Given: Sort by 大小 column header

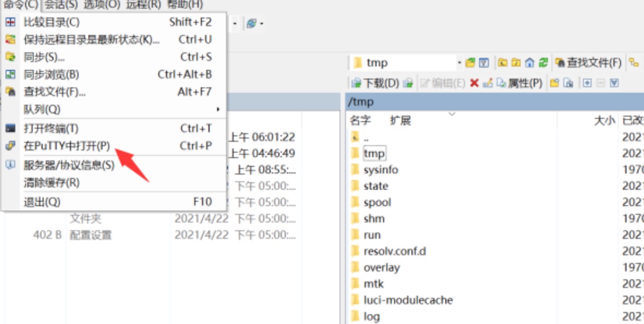Looking at the screenshot, I should pyautogui.click(x=604, y=121).
